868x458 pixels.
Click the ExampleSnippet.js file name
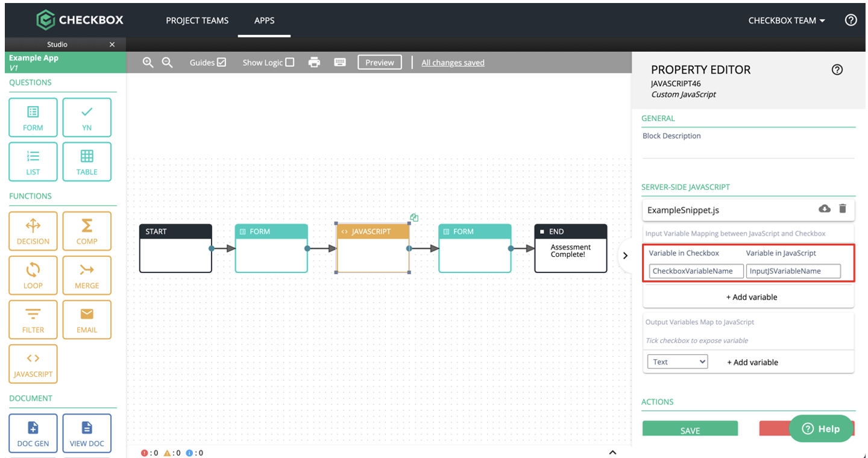[x=683, y=210]
